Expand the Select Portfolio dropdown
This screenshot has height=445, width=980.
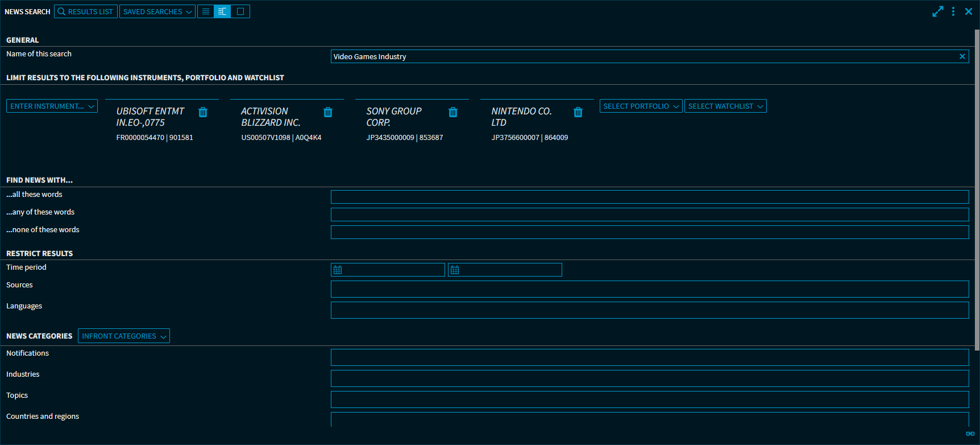(x=641, y=106)
